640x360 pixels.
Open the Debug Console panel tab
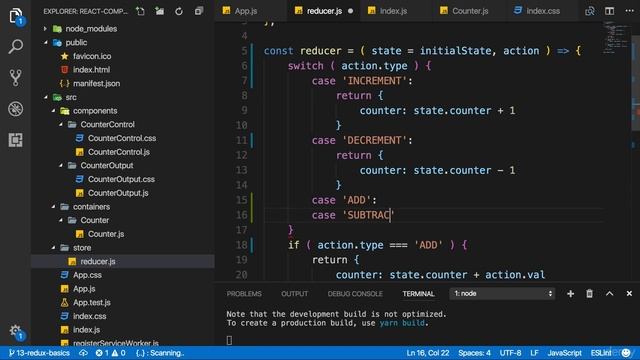(355, 294)
